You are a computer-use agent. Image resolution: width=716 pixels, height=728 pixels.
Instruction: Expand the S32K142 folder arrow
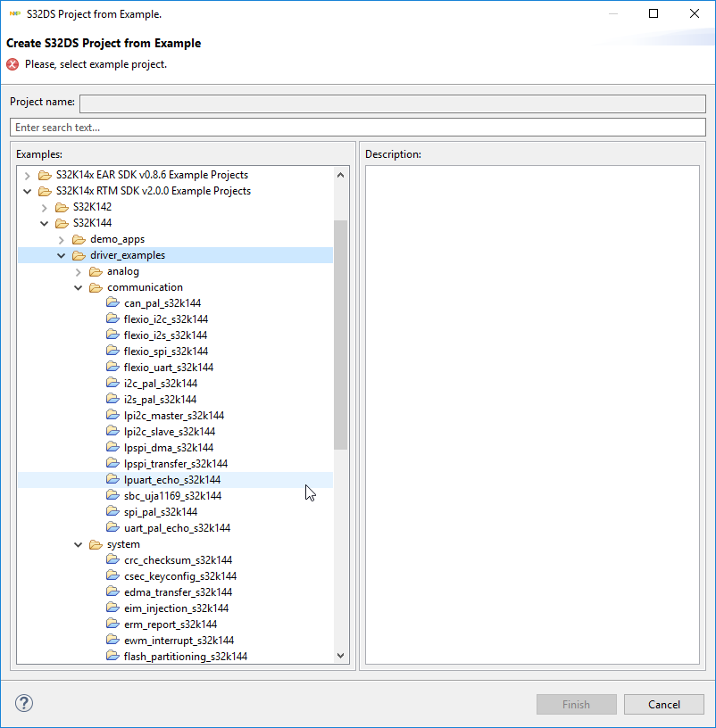coord(44,208)
